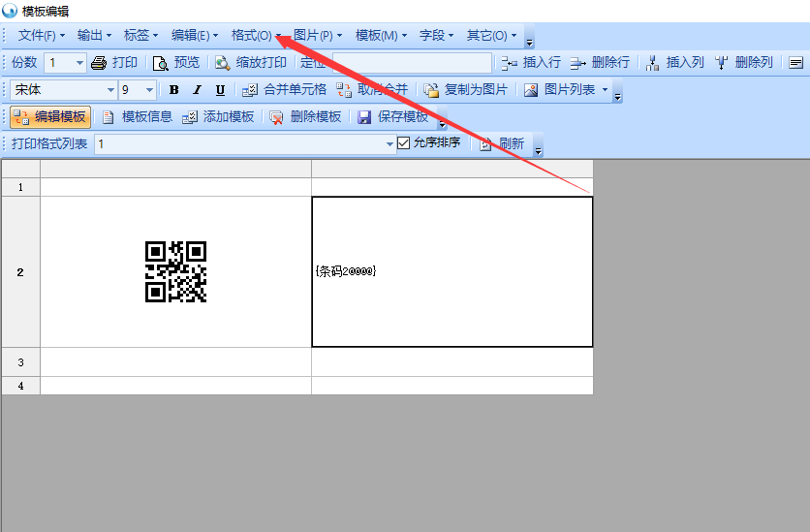Open print preview via the 预览 icon
The image size is (810, 532).
(161, 63)
